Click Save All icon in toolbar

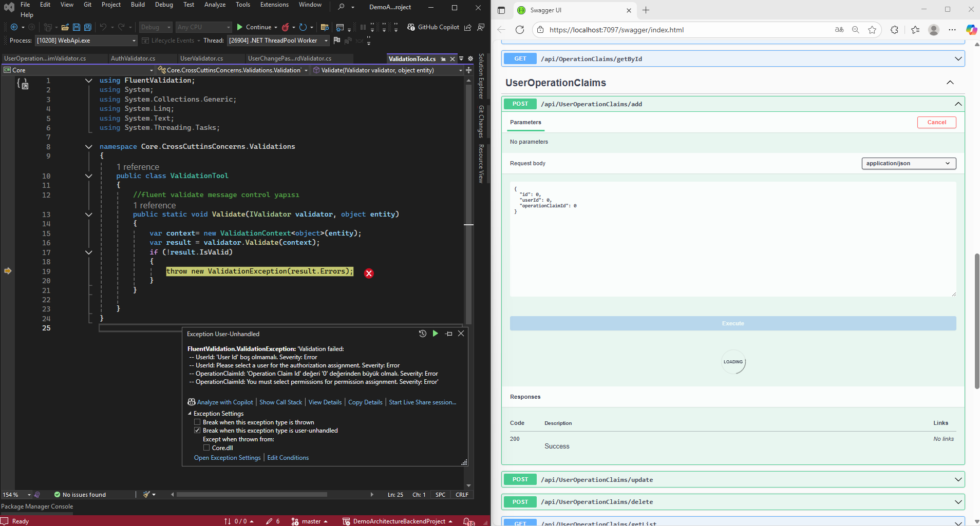(87, 27)
